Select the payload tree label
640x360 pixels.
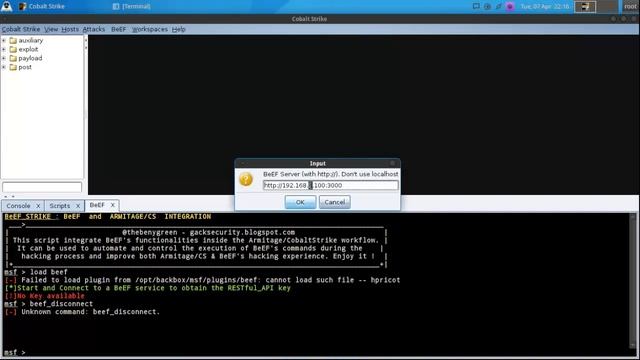(x=30, y=58)
